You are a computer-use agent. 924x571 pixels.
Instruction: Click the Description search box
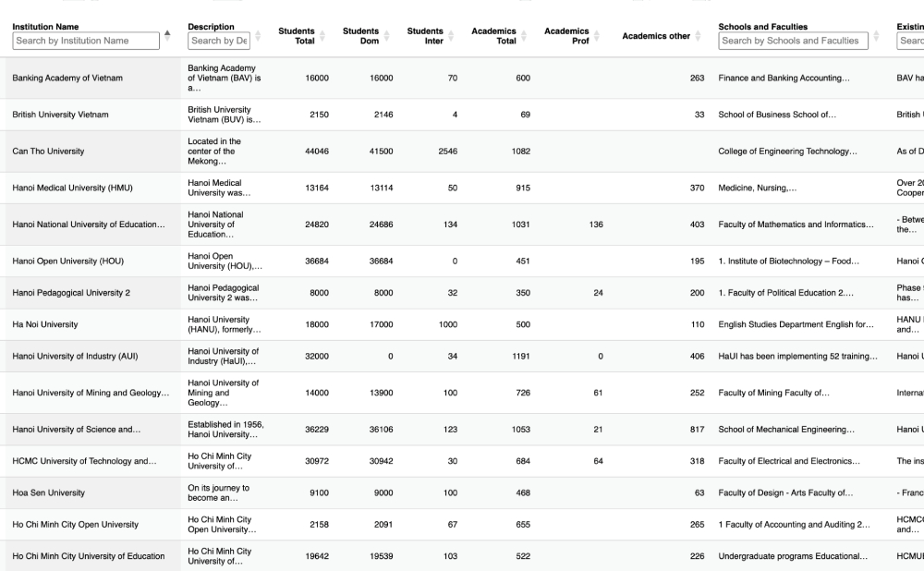[219, 41]
